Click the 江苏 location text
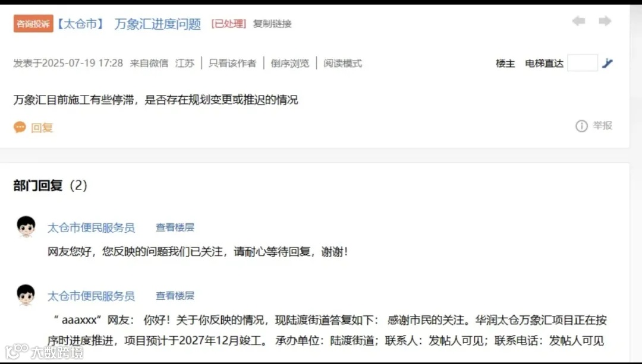This screenshot has height=364, width=642. [185, 64]
